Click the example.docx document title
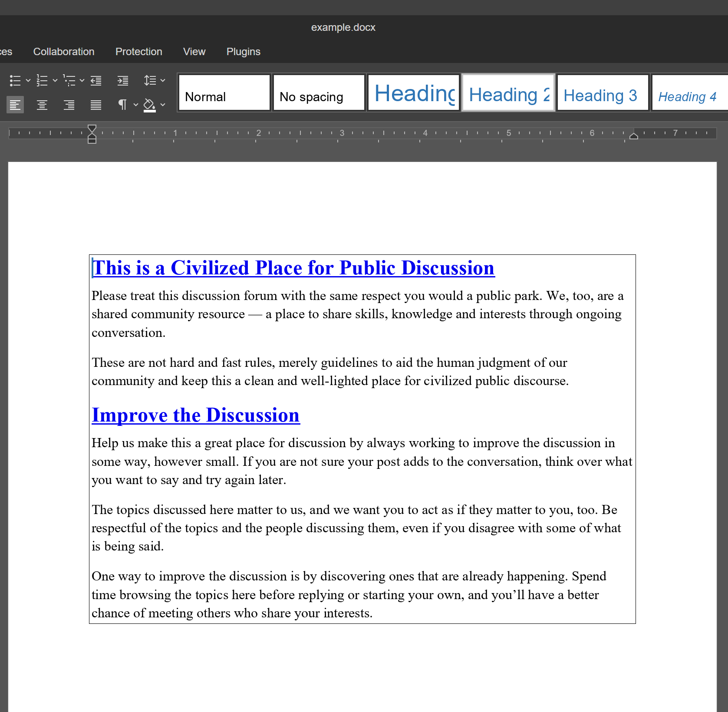Image resolution: width=728 pixels, height=712 pixels. click(343, 27)
